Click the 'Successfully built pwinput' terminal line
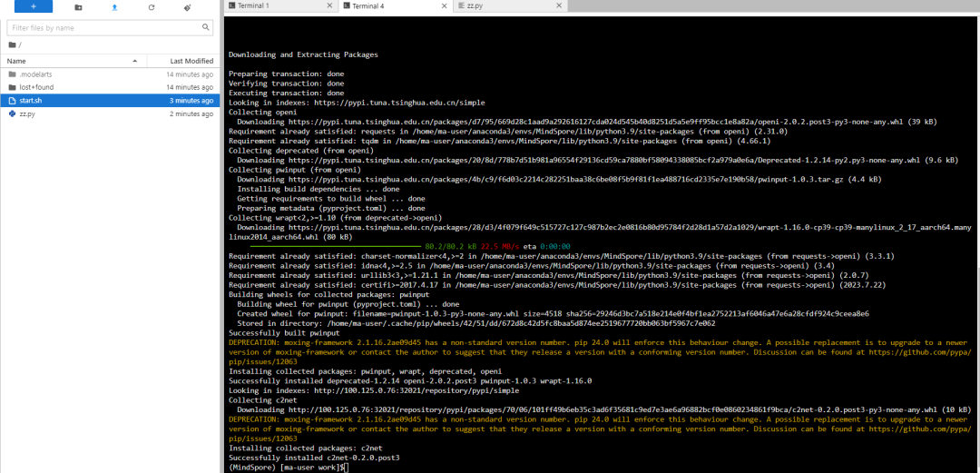The width and height of the screenshot is (980, 473). [284, 333]
